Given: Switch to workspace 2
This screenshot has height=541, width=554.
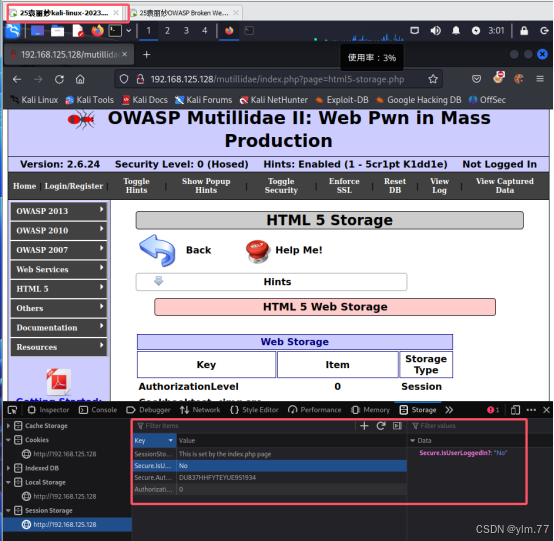Looking at the screenshot, I should pos(167,31).
